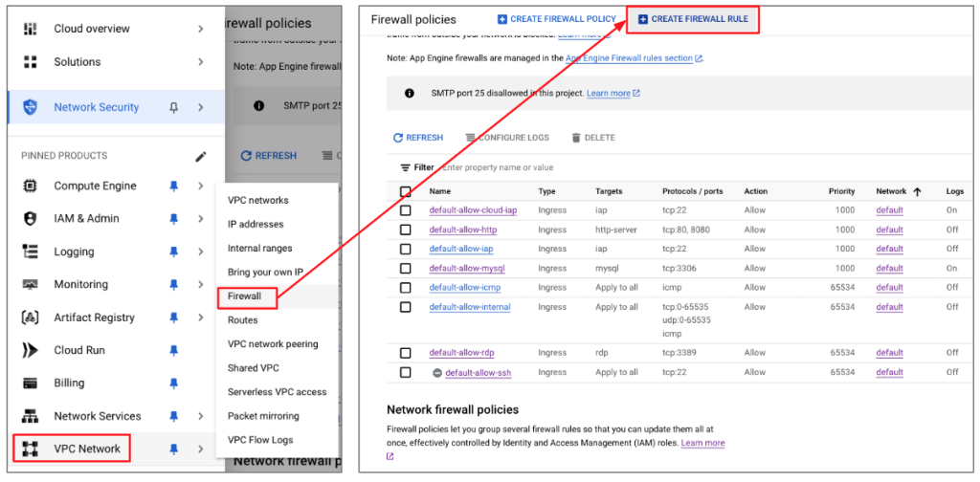Viewport: 980px width, 482px height.
Task: Expand the Artifact Registry submenu chevron
Action: 201,318
